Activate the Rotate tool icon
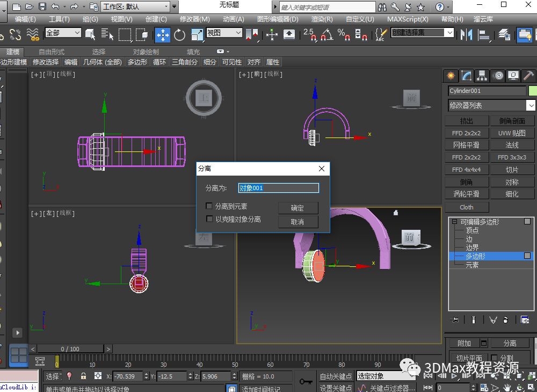537x392 pixels. point(180,34)
